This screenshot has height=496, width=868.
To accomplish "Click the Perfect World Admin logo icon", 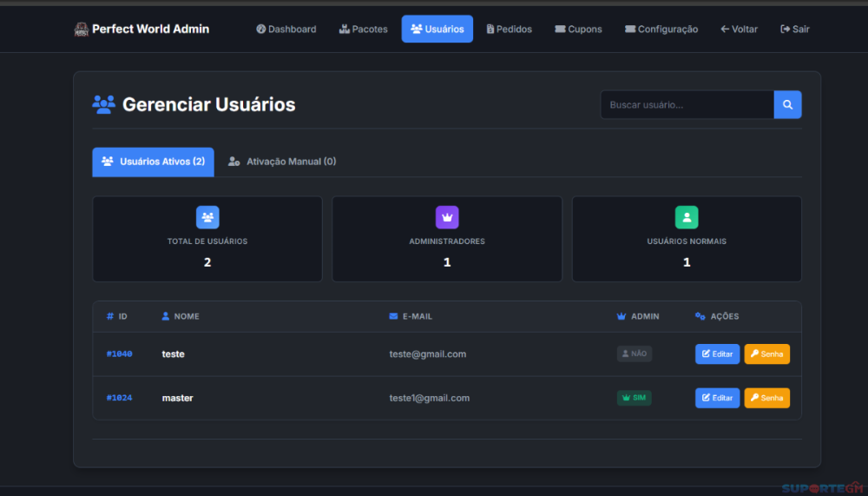I will pos(82,30).
